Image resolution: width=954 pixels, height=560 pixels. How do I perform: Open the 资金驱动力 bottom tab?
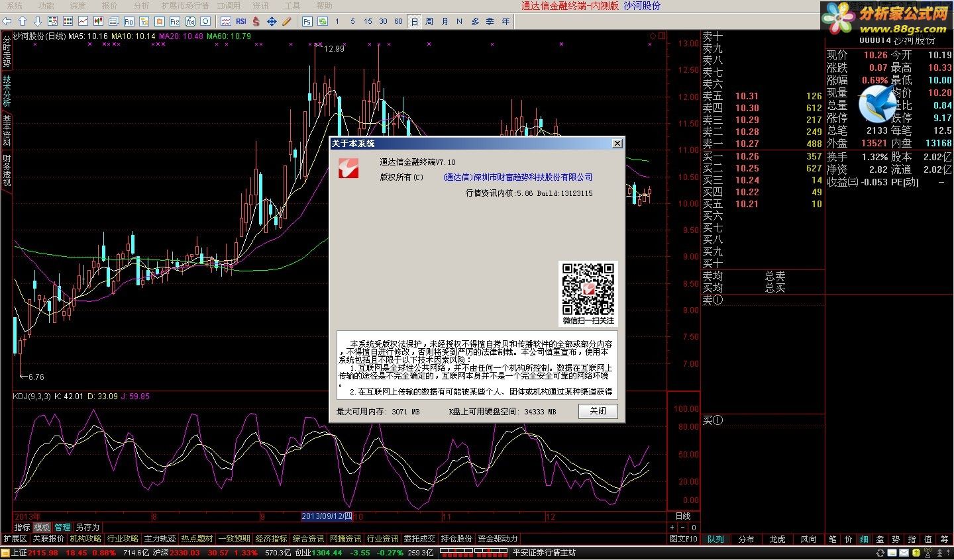(498, 539)
